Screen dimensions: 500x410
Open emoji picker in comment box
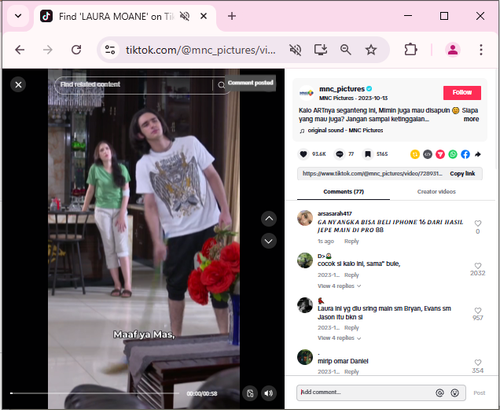click(x=455, y=393)
